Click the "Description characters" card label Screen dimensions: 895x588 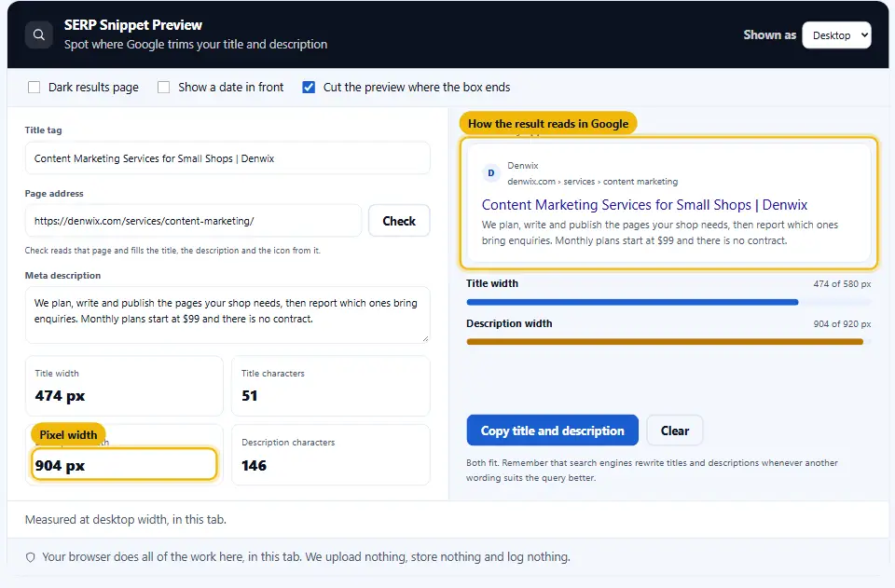pyautogui.click(x=288, y=443)
